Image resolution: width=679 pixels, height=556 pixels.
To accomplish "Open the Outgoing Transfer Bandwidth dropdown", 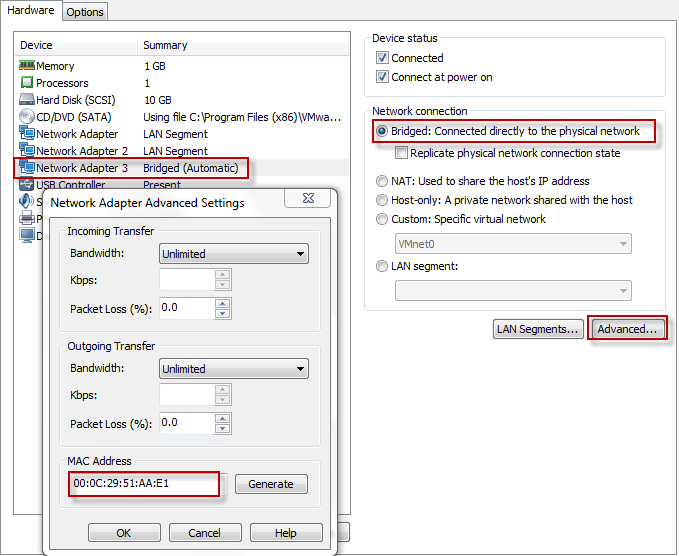I will (x=234, y=369).
